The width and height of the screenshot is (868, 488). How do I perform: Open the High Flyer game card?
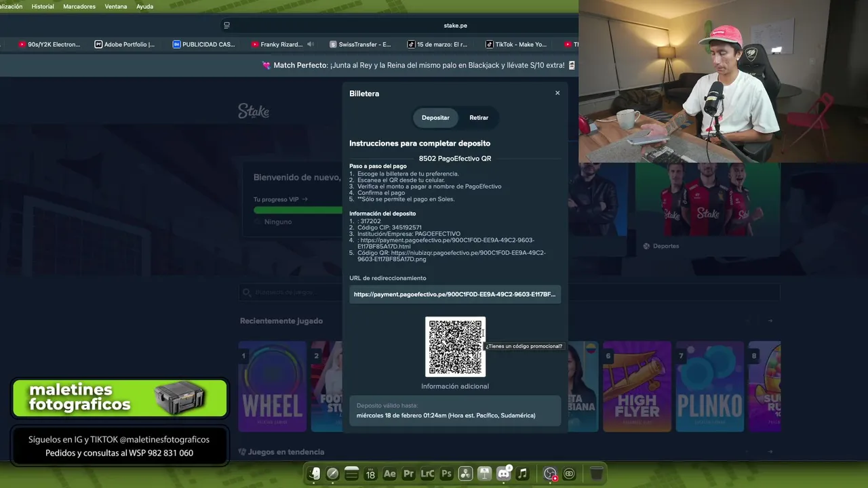point(637,386)
